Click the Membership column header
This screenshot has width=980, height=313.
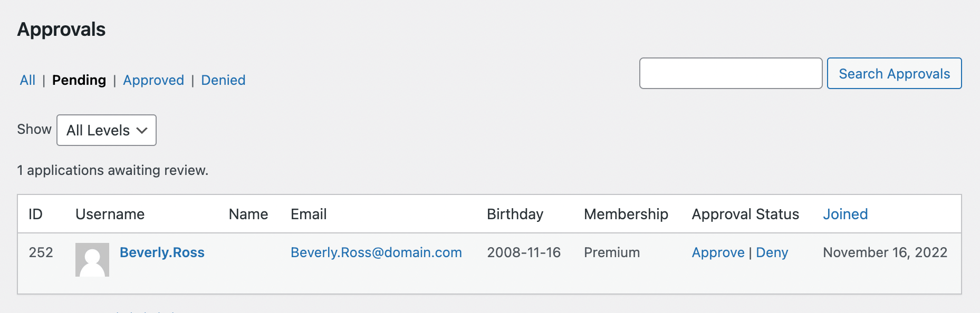626,214
